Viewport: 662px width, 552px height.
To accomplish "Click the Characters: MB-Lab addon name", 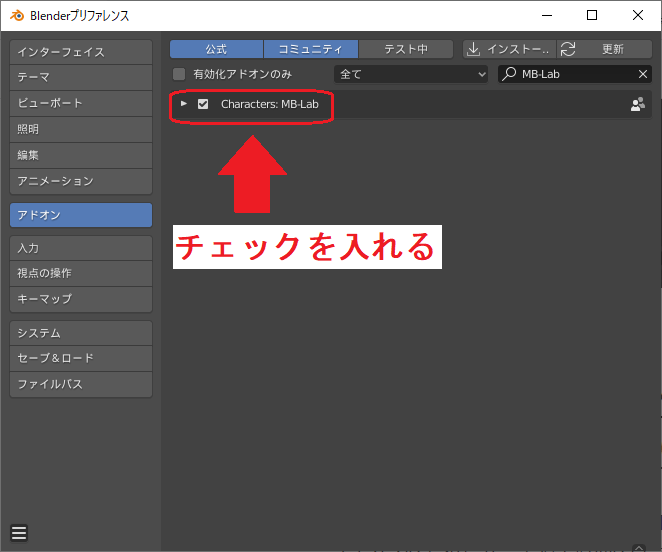I will coord(270,104).
